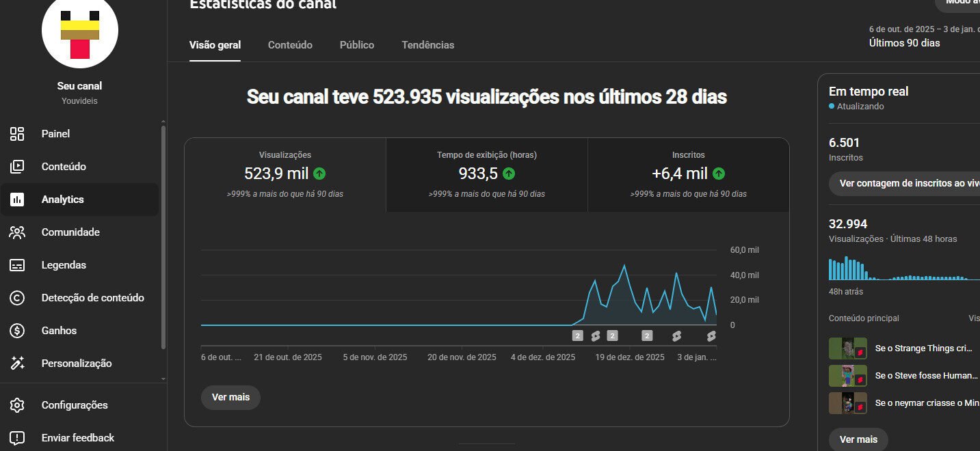Viewport: 980px width, 451px height.
Task: Select the Inscritos metric card
Action: click(x=687, y=174)
